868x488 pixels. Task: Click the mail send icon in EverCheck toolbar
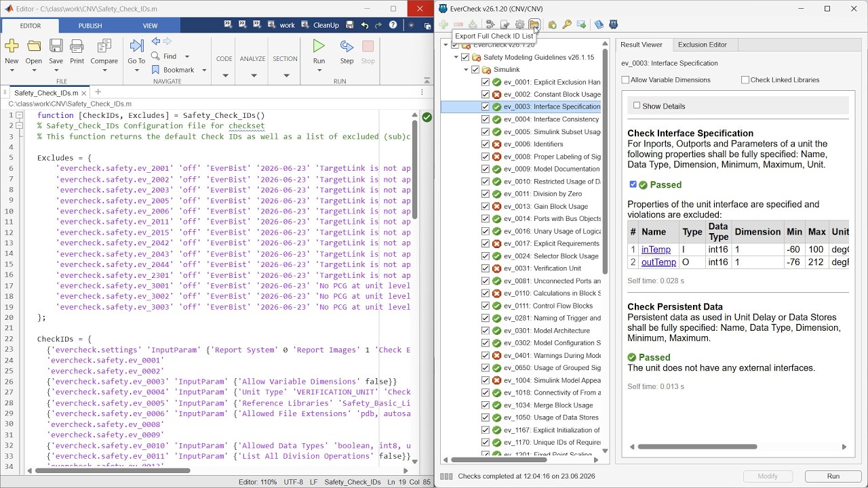tap(581, 25)
